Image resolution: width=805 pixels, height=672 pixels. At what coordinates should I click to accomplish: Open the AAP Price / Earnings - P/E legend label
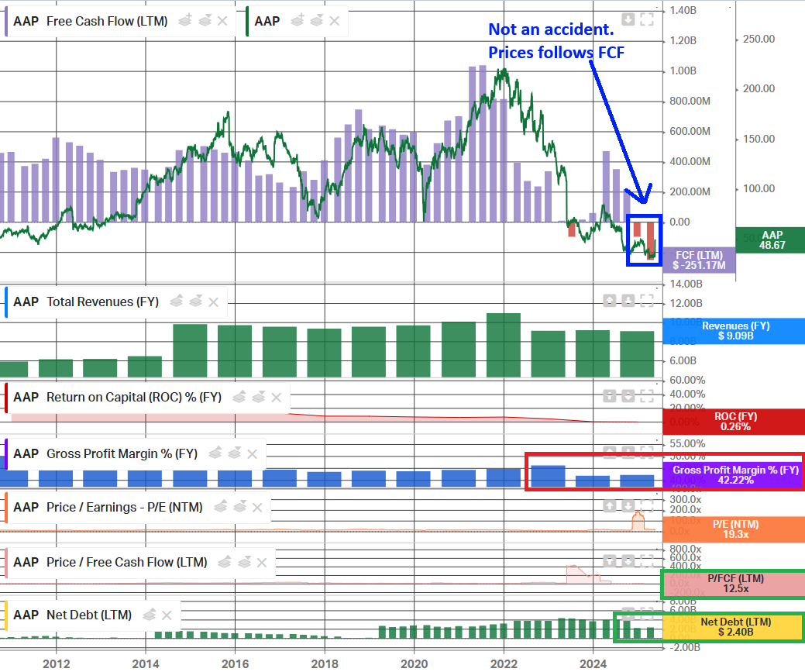(108, 507)
